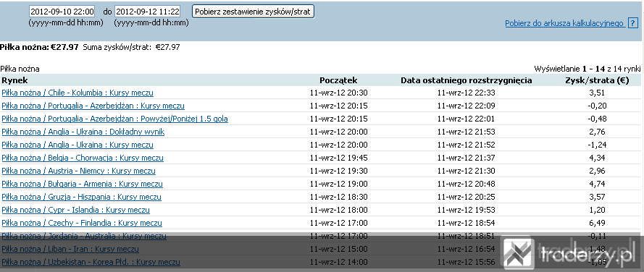Click the traderzy.pl logo icon
The width and height of the screenshot is (644, 272).
click(519, 253)
